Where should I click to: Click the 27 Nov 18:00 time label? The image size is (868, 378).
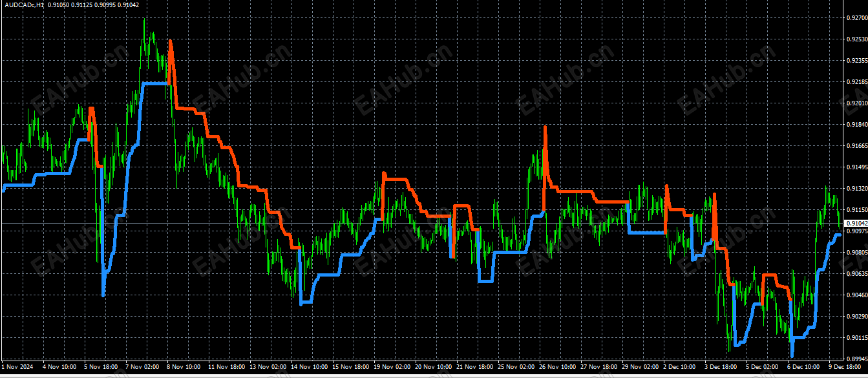(x=599, y=366)
